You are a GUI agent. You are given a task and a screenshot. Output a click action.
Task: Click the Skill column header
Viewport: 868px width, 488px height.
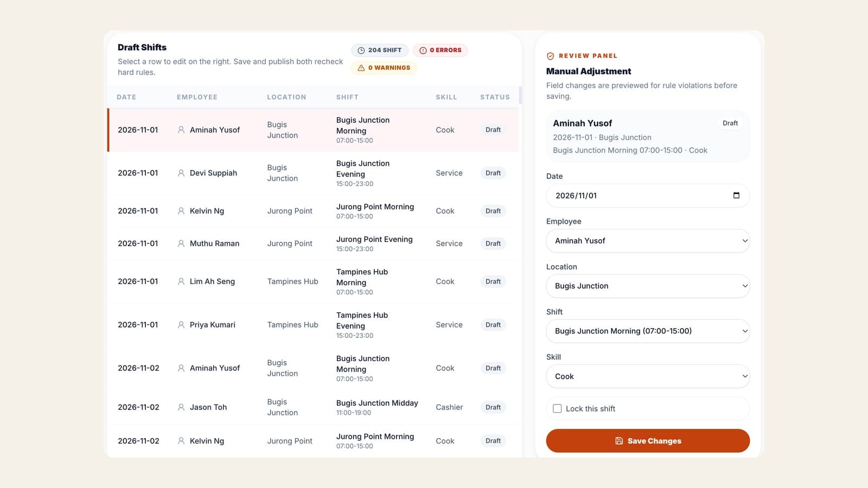click(x=446, y=97)
